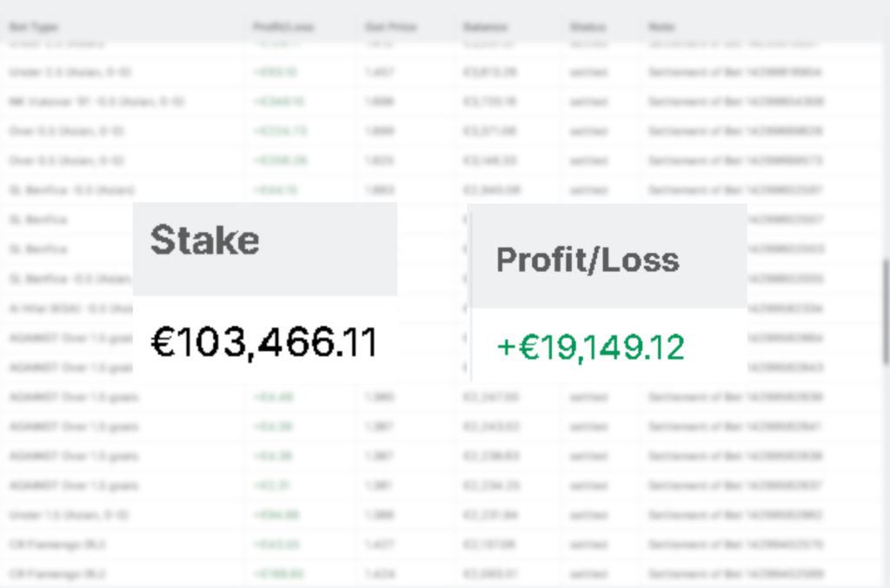Click the Under 1.5 (Asian, 0-0) bet
Viewport: 890px width, 588px height.
pyautogui.click(x=70, y=515)
